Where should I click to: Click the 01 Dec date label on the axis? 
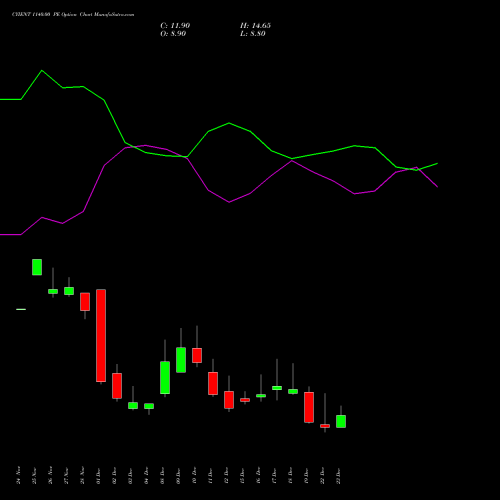click(99, 475)
